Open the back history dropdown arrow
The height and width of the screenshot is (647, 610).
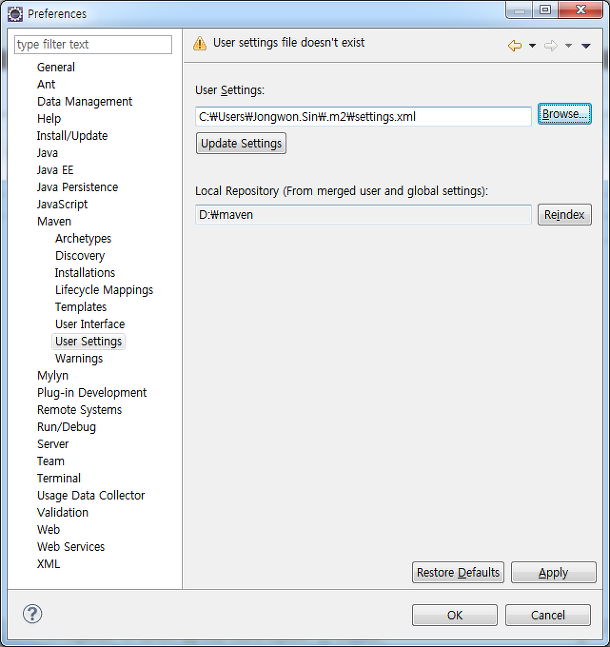click(532, 46)
